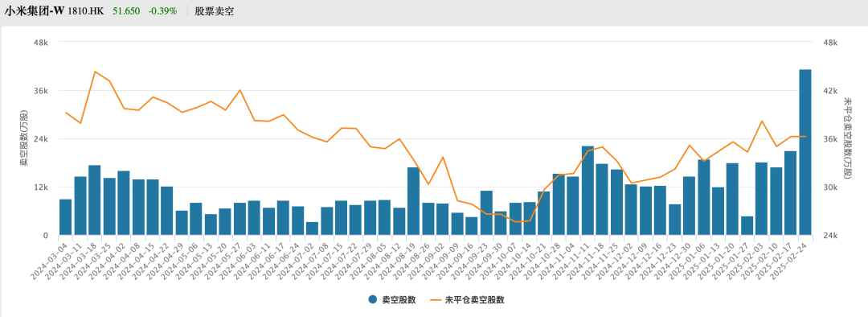The image size is (868, 317).
Task: Click the 小米集团-W stock name
Action: [35, 11]
